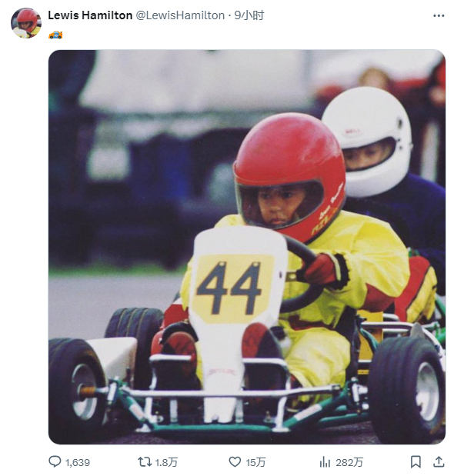Retweet the post using the repost arrows icon
Screen dimensions: 454x476
(x=145, y=462)
